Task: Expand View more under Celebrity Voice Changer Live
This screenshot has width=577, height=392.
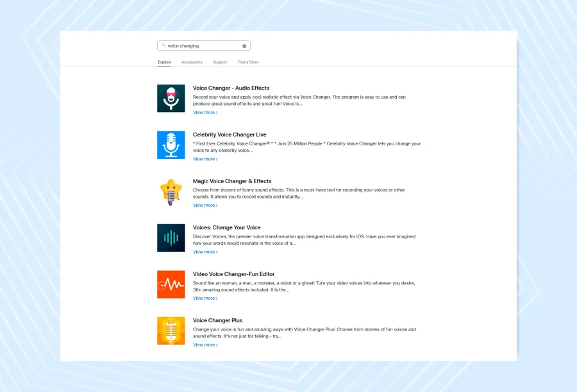Action: (205, 159)
